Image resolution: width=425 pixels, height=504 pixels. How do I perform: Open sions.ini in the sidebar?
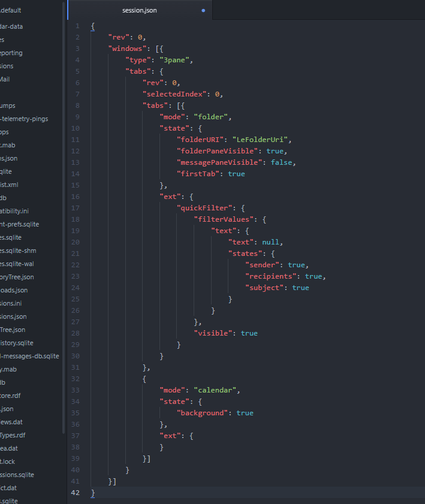11,303
